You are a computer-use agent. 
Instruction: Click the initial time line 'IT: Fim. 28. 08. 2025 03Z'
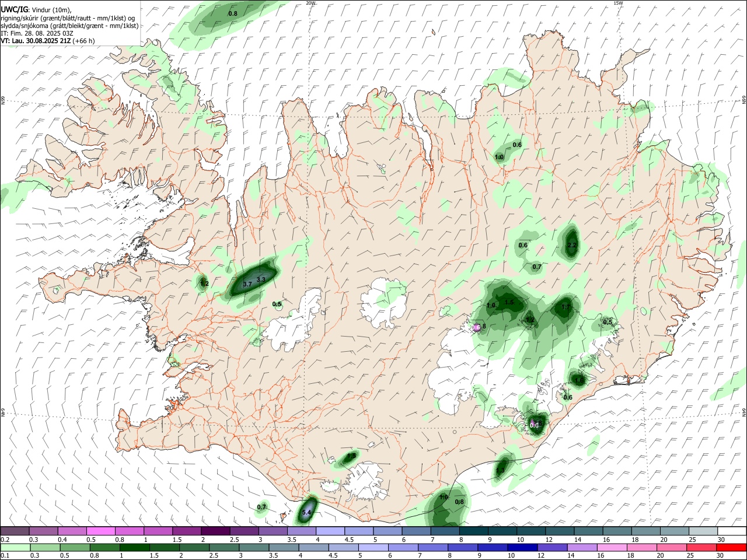(37, 33)
